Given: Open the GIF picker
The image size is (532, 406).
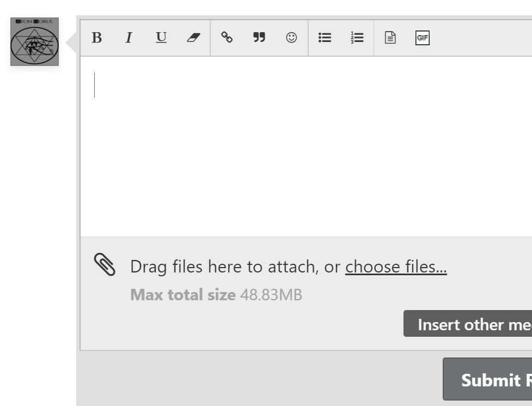Looking at the screenshot, I should (423, 38).
